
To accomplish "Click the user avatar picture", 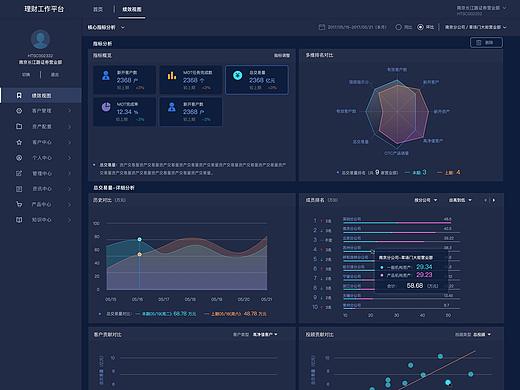I will [x=40, y=39].
